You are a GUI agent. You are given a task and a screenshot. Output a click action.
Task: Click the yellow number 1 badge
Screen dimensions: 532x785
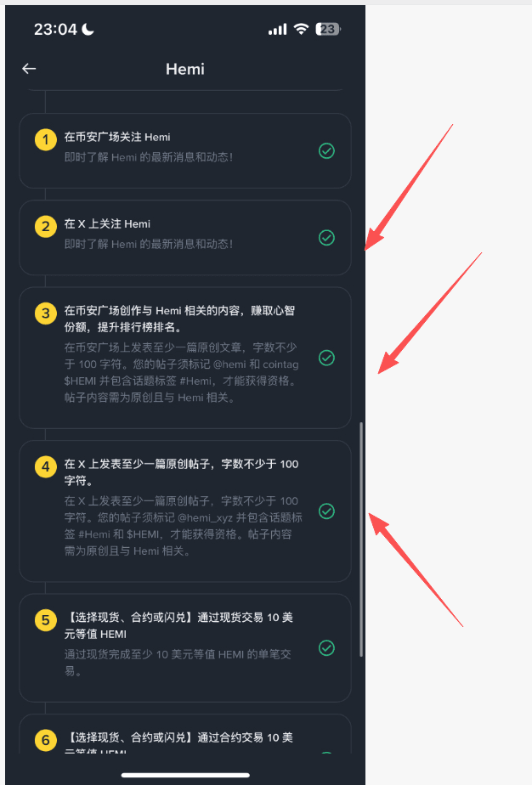tap(46, 139)
